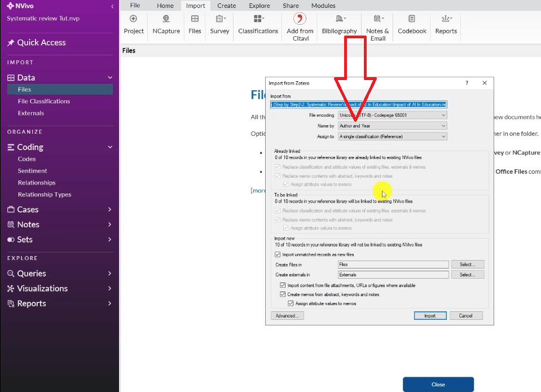Viewport: 541px width, 392px height.
Task: Open the Assign to dropdown
Action: point(393,136)
